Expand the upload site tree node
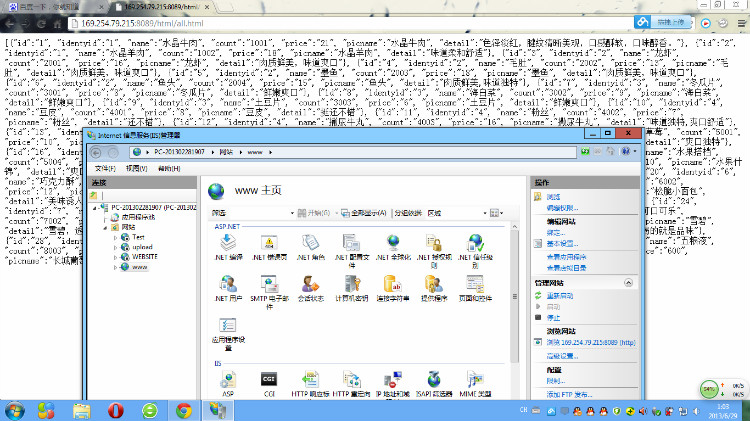 point(115,247)
